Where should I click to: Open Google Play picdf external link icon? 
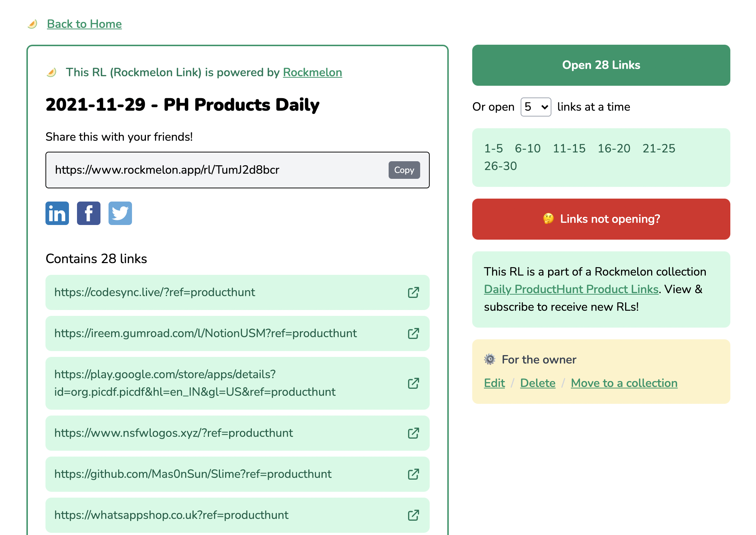(x=413, y=383)
